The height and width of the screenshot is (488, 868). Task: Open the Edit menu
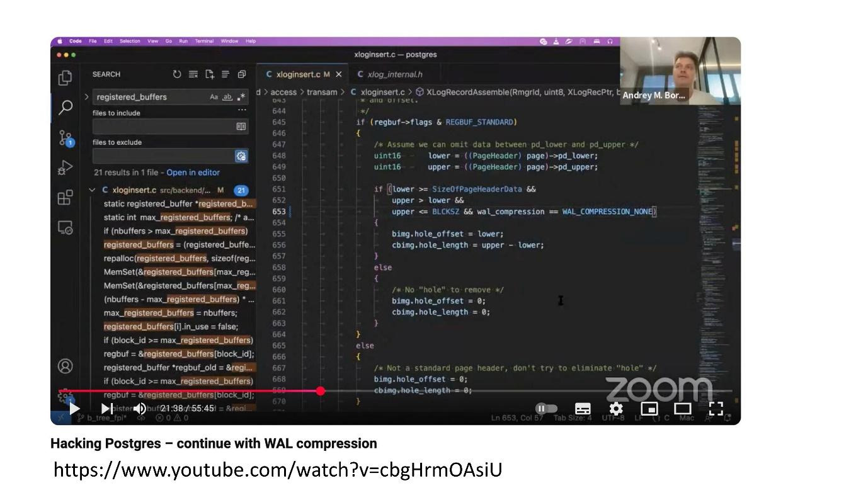(108, 42)
